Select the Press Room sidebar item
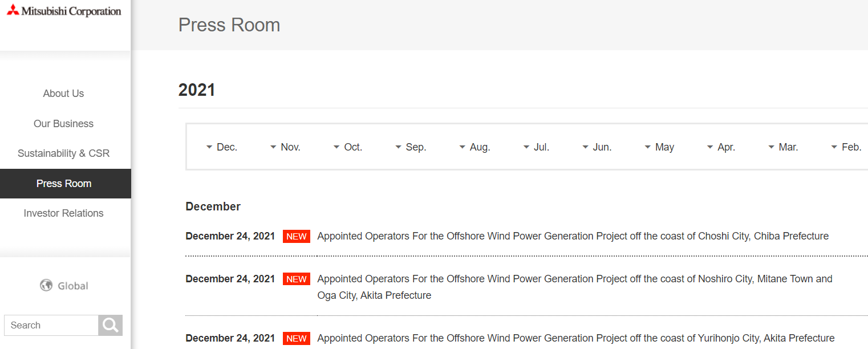 pyautogui.click(x=63, y=184)
